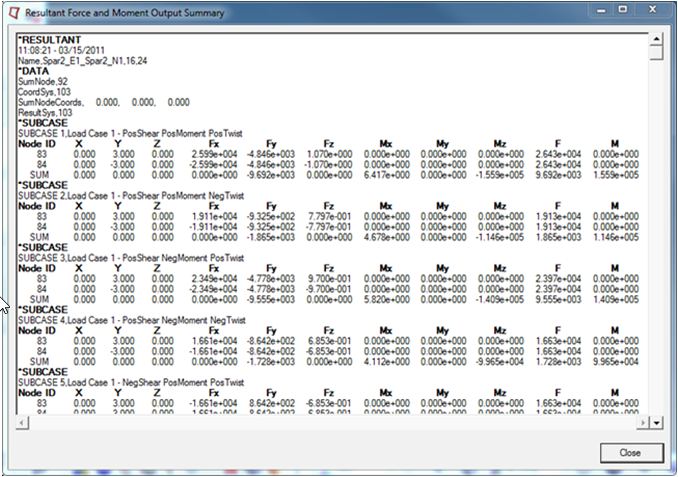Viewport: 678px width, 477px height.
Task: Click the ResultSys,103 line
Action: coord(44,113)
